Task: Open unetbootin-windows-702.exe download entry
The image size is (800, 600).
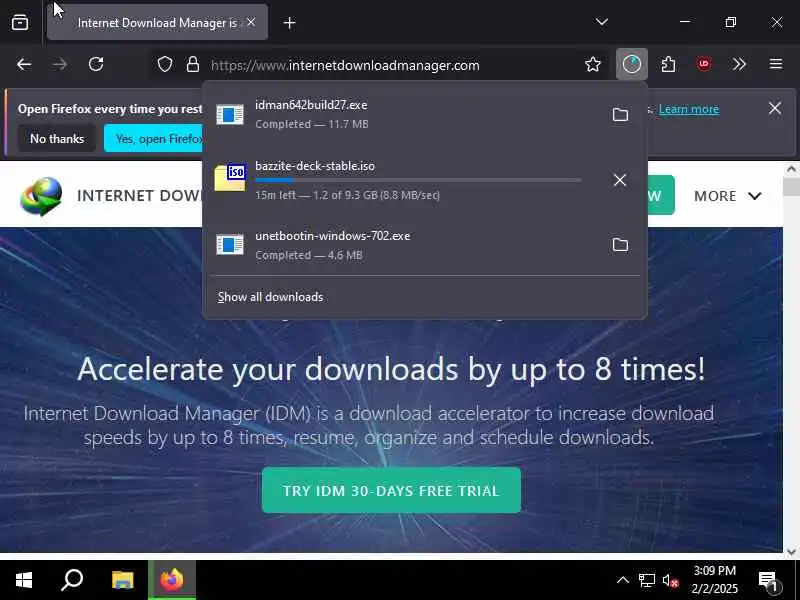Action: tap(402, 245)
